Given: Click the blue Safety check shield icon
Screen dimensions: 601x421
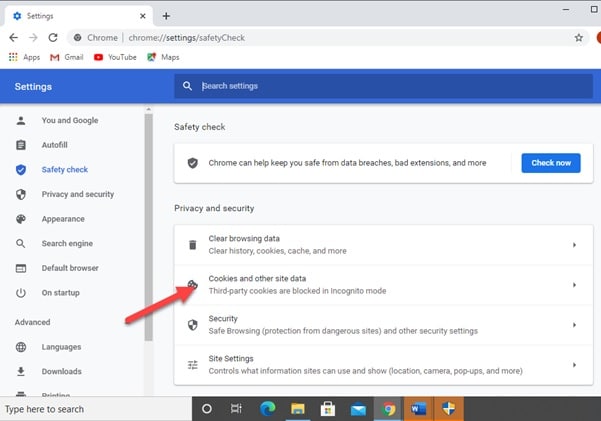Looking at the screenshot, I should [x=21, y=169].
